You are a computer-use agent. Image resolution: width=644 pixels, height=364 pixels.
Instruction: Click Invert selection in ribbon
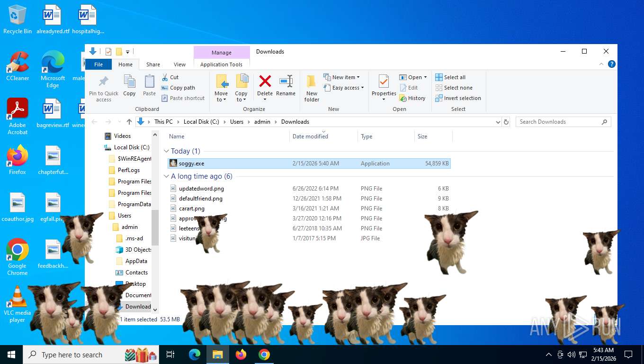(x=458, y=98)
